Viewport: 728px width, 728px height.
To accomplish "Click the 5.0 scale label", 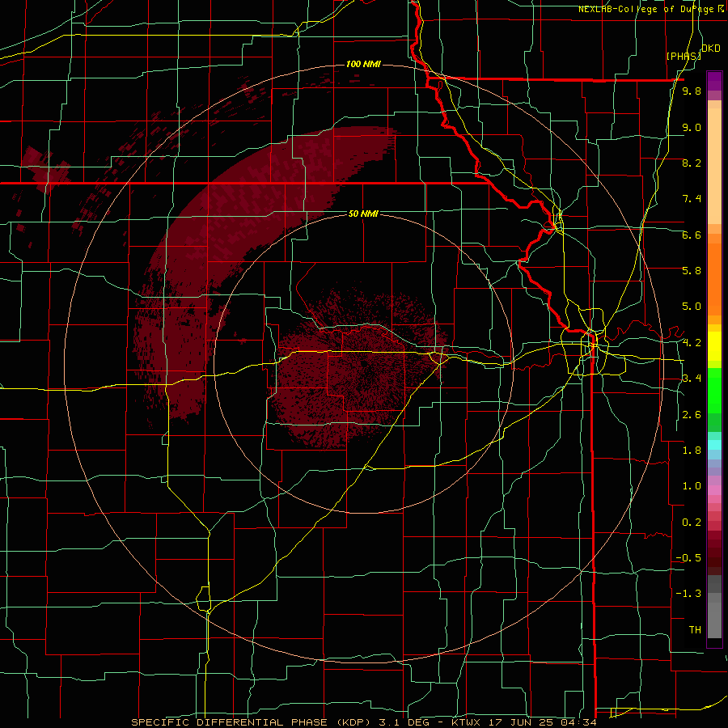I will tap(692, 307).
